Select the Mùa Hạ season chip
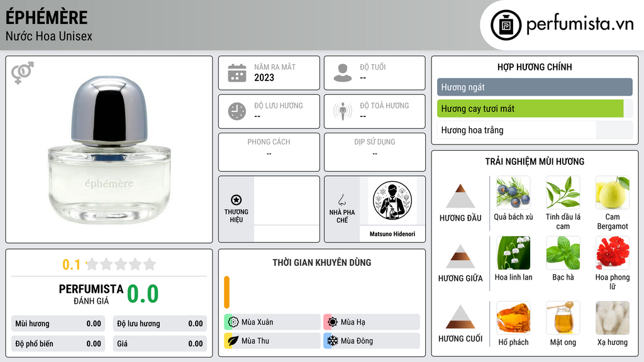The width and height of the screenshot is (644, 362). (372, 322)
